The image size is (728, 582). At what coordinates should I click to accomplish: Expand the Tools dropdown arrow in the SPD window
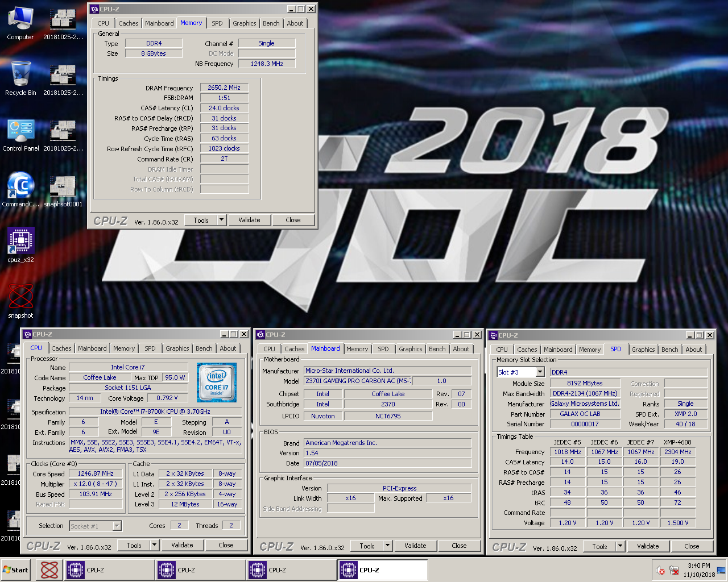click(620, 546)
